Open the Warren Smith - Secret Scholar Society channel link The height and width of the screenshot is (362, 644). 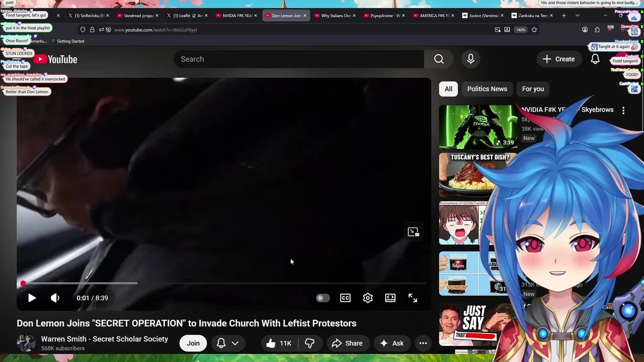[105, 339]
